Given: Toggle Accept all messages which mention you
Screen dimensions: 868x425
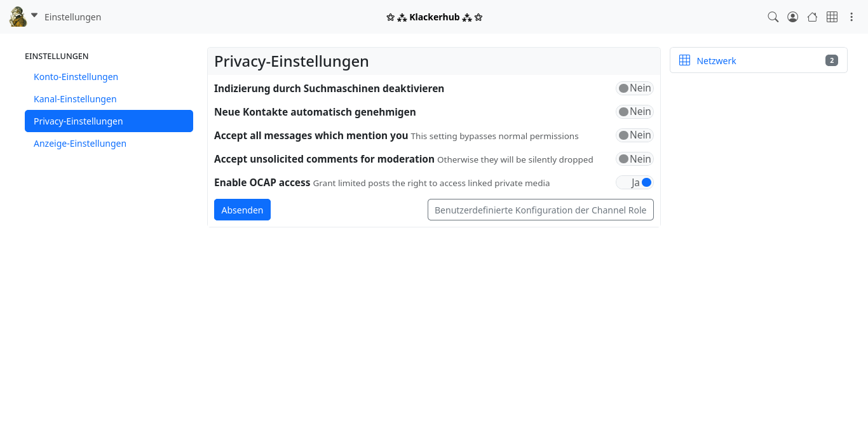Looking at the screenshot, I should (634, 135).
